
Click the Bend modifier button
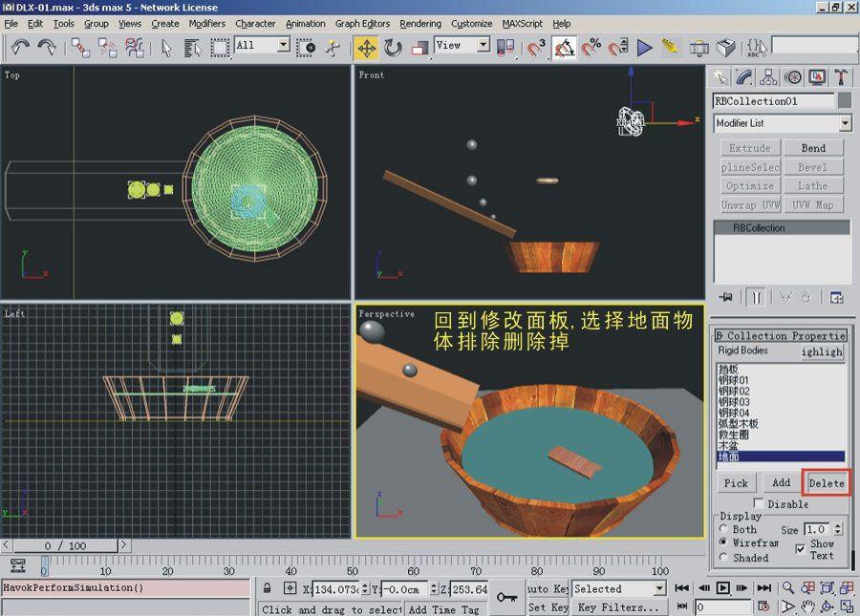click(x=813, y=148)
